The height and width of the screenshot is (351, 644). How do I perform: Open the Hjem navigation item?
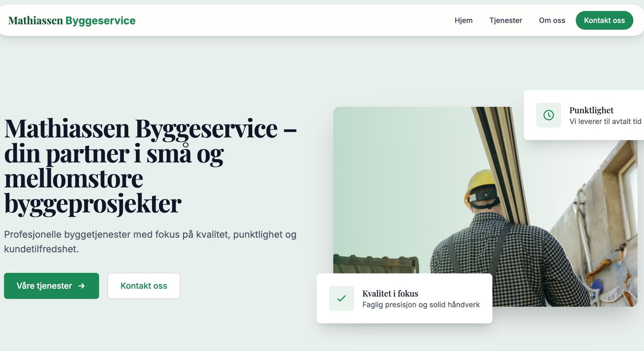tap(463, 21)
